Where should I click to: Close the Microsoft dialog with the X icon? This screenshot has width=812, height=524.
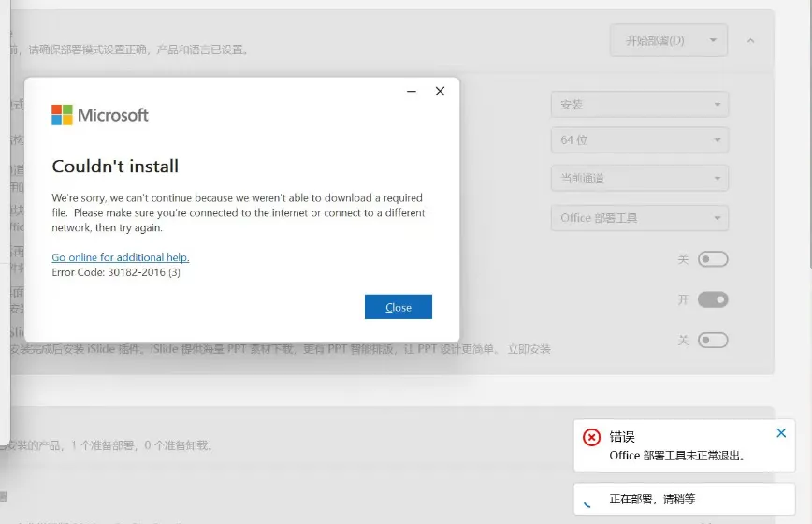[441, 91]
